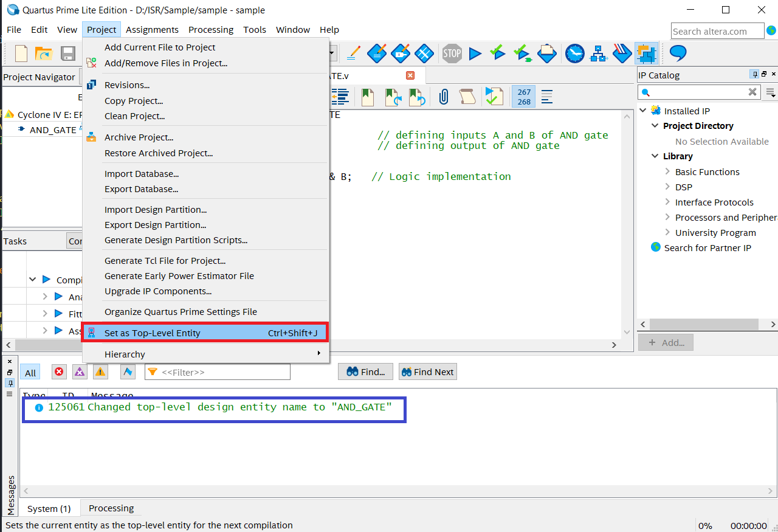Jump to previous bookmark icon
778x532 pixels.
(x=393, y=97)
